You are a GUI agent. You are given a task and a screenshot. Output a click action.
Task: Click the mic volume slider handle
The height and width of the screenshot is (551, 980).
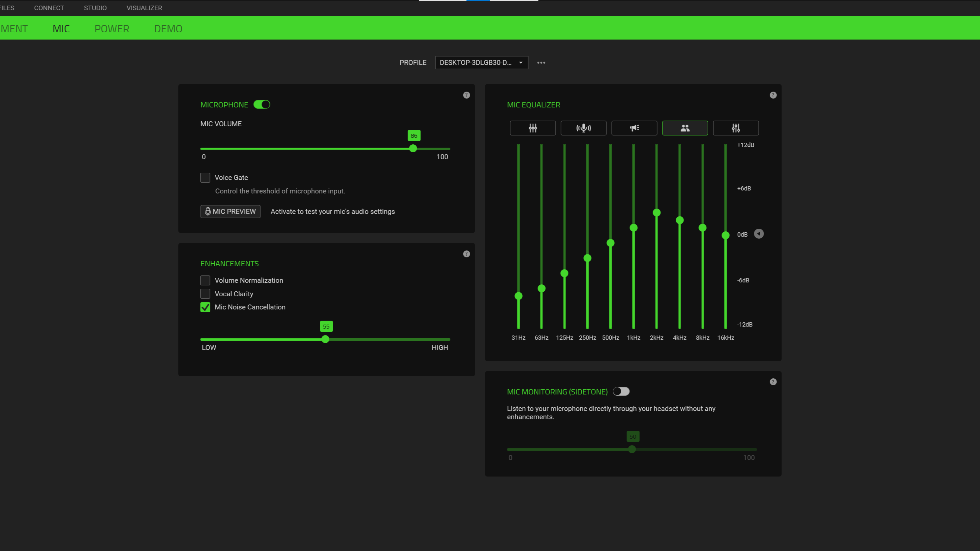413,149
